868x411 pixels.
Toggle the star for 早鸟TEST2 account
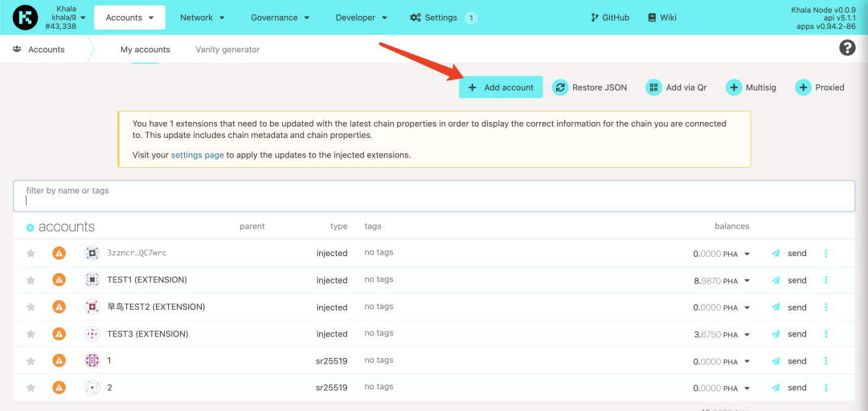[31, 307]
